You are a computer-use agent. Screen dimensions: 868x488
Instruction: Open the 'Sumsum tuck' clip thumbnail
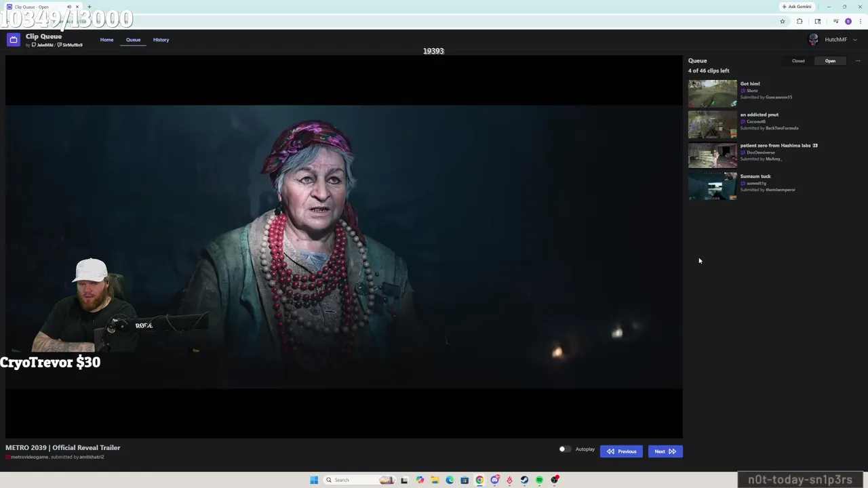(x=712, y=186)
